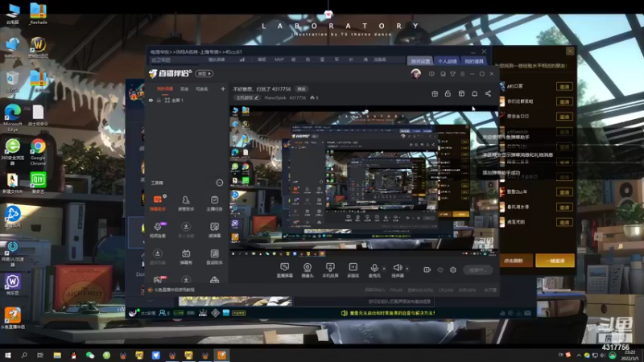
Task: Close the invite friends panel
Action: [x=570, y=51]
